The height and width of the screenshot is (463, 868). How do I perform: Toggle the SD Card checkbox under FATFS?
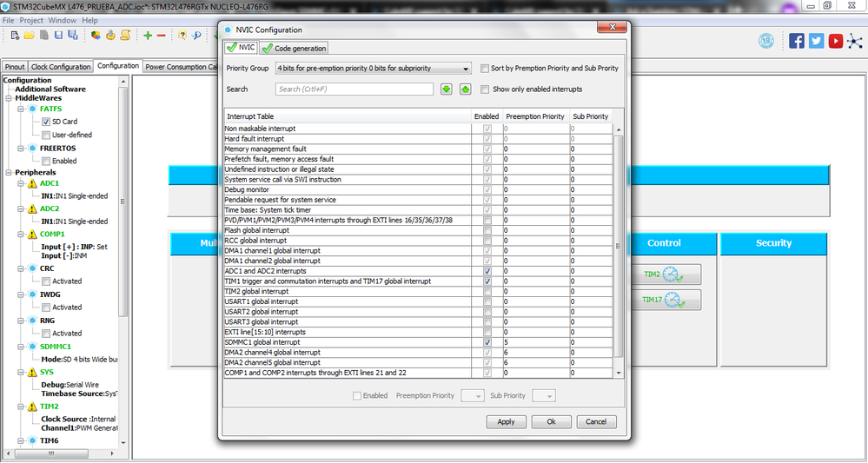[46, 122]
